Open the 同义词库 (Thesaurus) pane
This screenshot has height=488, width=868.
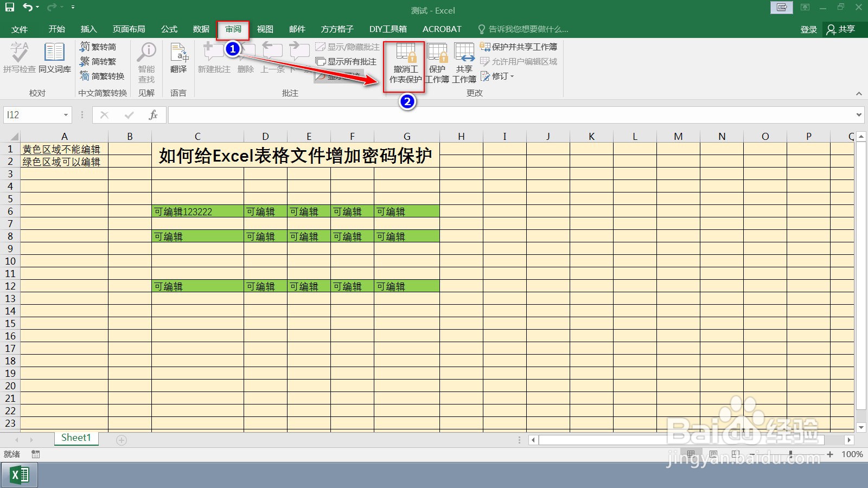click(54, 58)
